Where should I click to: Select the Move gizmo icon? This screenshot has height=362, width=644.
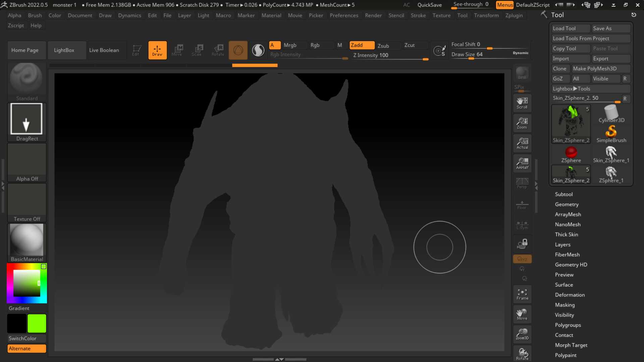(x=177, y=50)
